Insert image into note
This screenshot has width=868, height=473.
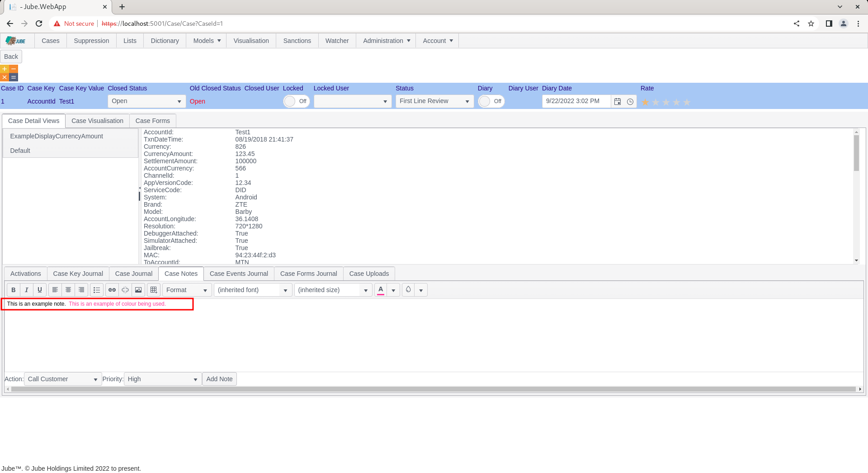pyautogui.click(x=138, y=290)
